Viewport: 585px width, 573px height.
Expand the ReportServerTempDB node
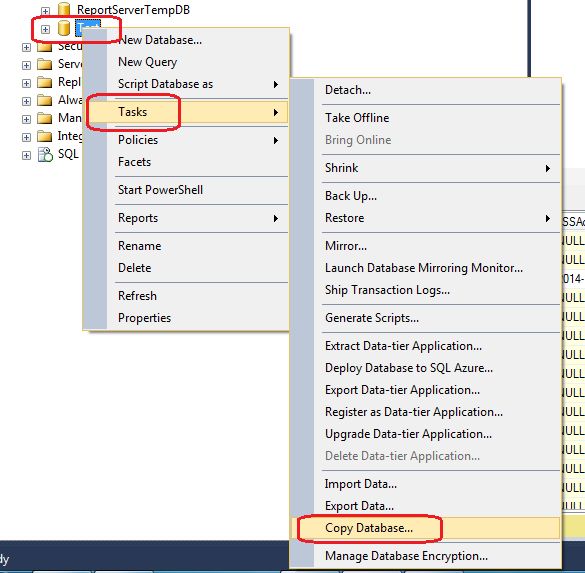[45, 11]
